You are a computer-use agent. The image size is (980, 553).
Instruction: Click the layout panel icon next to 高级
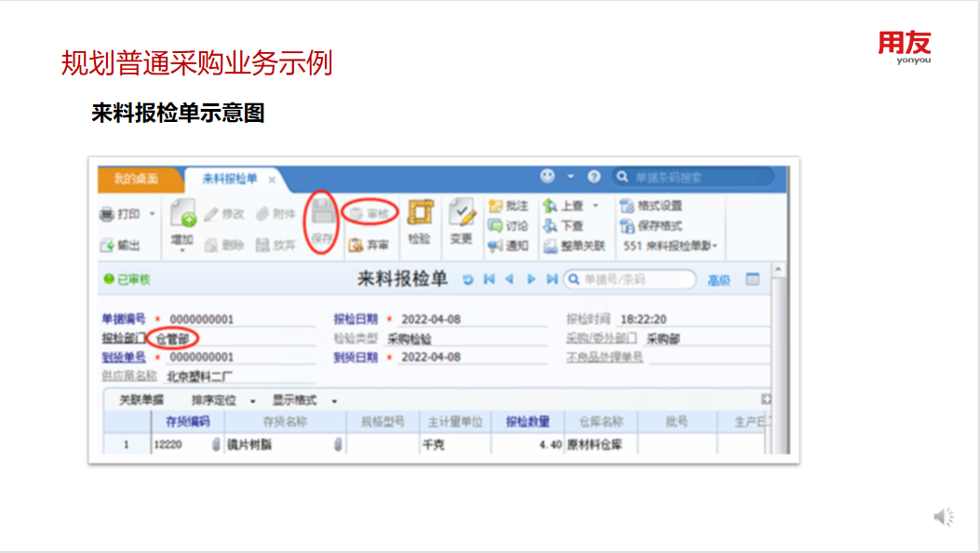click(753, 279)
